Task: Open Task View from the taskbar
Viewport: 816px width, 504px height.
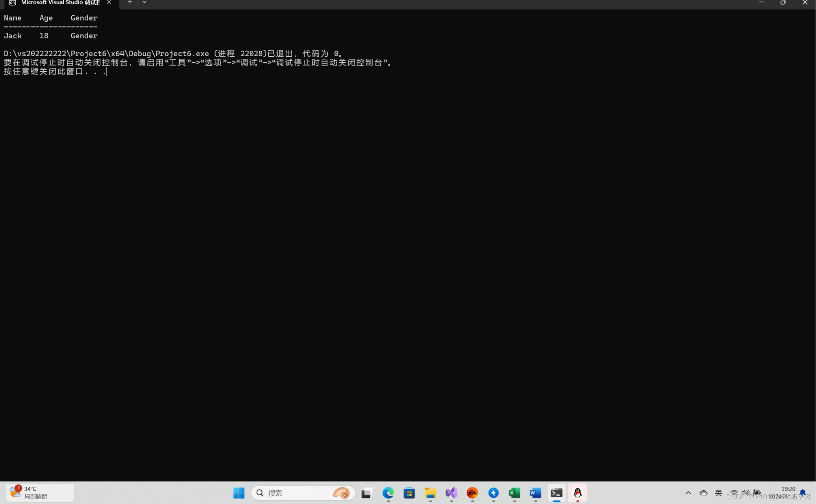Action: [367, 493]
